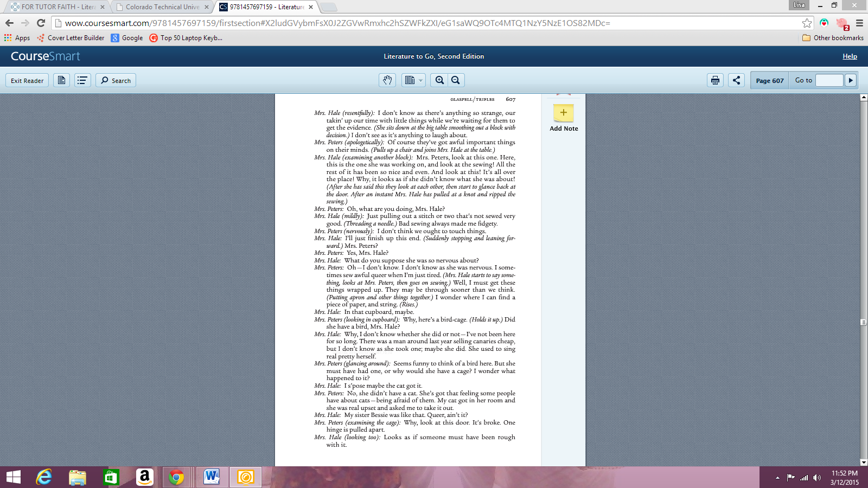This screenshot has height=488, width=868.
Task: Open the Apps bookmark
Action: (17, 38)
